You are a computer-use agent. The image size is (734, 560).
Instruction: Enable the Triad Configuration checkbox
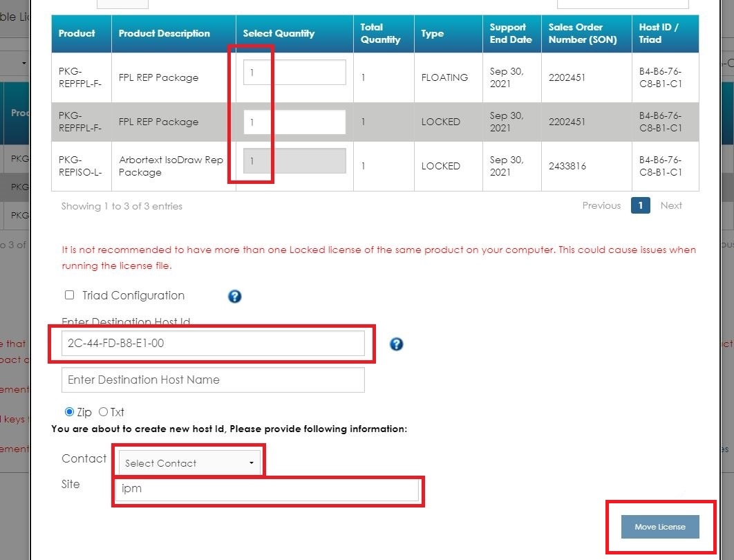69,295
